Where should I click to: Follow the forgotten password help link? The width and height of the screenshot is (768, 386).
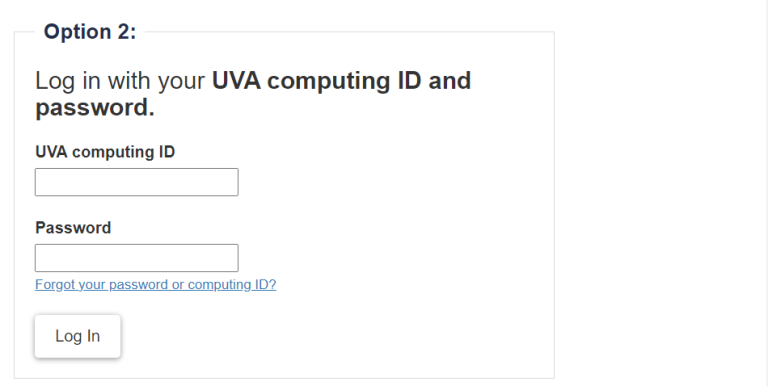pos(156,285)
